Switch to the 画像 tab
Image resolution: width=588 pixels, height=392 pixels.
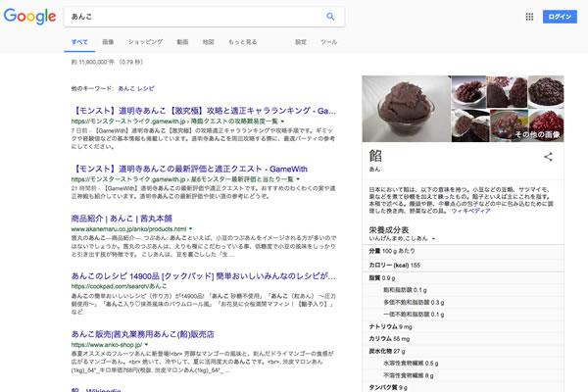tap(108, 42)
